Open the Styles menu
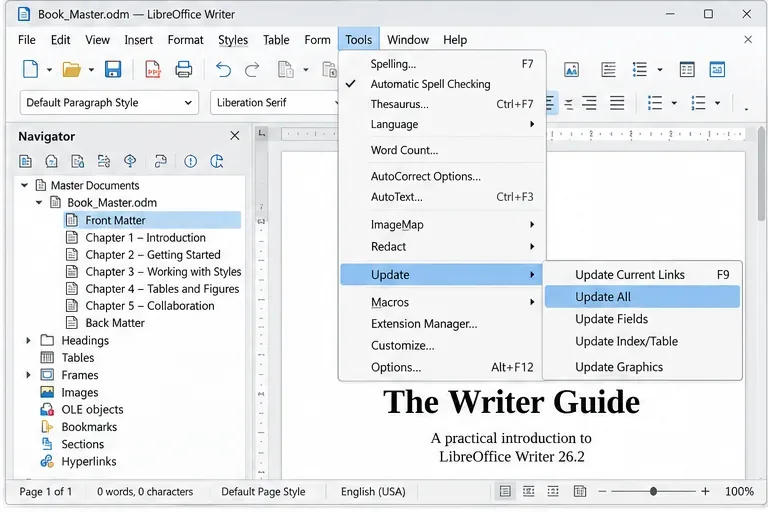The height and width of the screenshot is (512, 768). coord(233,40)
